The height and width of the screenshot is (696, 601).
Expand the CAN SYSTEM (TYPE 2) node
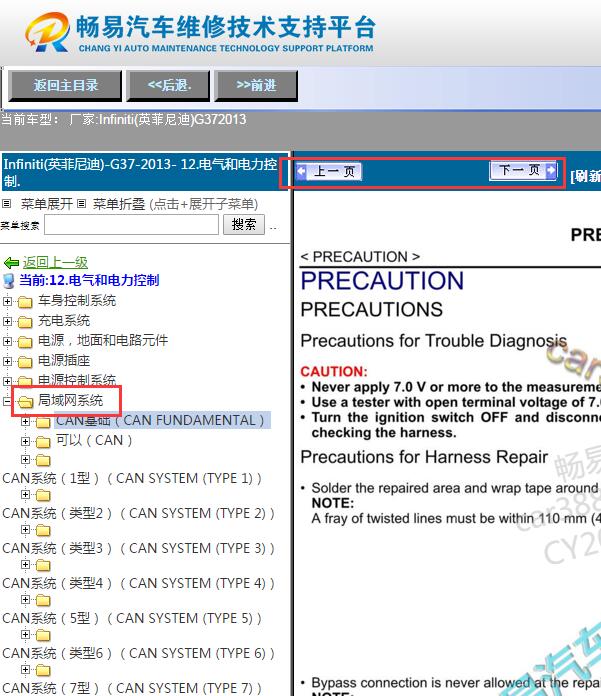(25, 494)
